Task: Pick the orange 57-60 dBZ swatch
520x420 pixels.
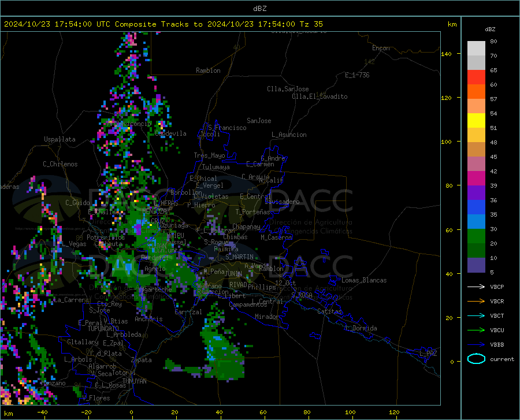Action: coord(476,92)
